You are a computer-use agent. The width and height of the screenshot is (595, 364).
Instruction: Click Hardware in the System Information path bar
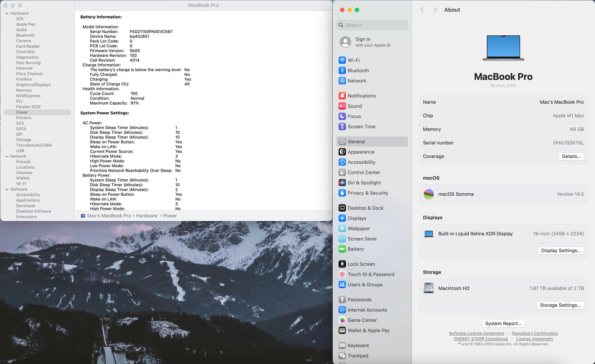tap(147, 216)
